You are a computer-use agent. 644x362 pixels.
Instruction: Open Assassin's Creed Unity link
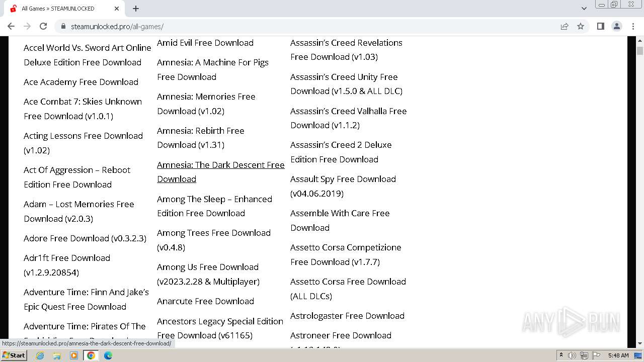(x=346, y=84)
